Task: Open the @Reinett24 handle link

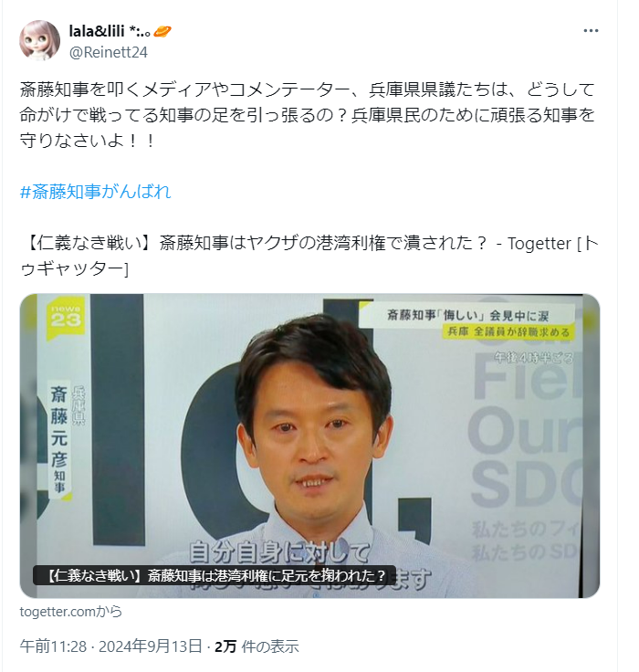Action: tap(109, 52)
